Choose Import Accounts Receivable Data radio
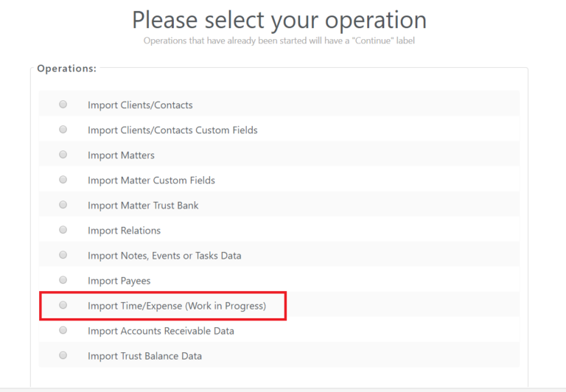 pos(63,330)
